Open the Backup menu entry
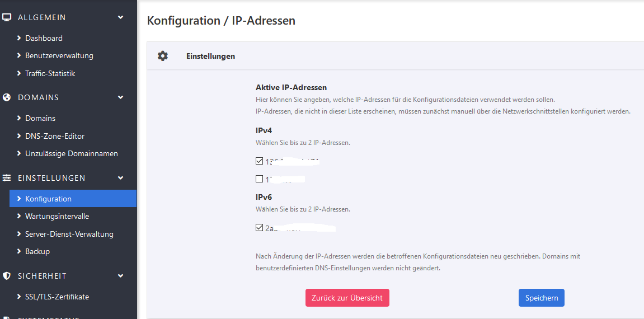 (37, 251)
